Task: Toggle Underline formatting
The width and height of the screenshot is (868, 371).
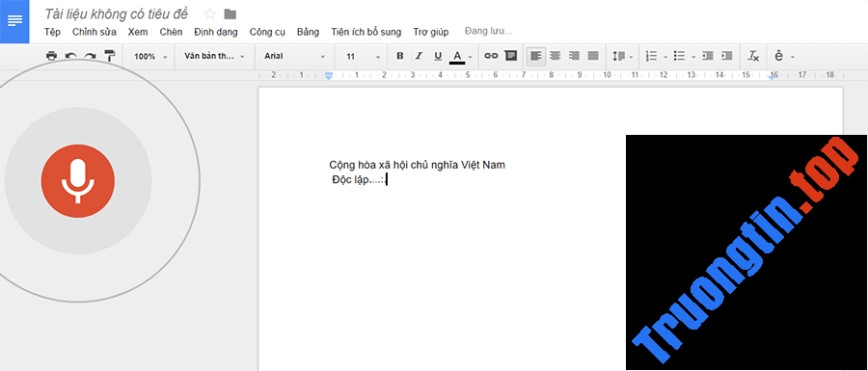Action: click(438, 56)
